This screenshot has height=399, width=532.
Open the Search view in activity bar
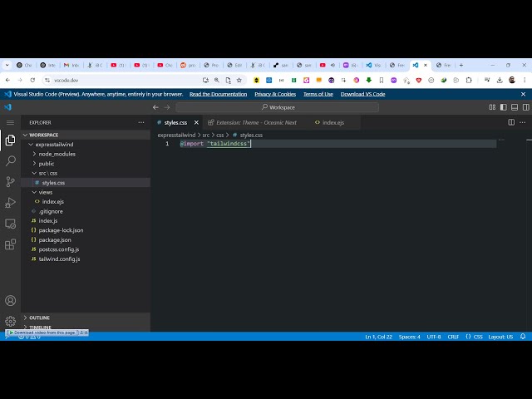tap(10, 160)
